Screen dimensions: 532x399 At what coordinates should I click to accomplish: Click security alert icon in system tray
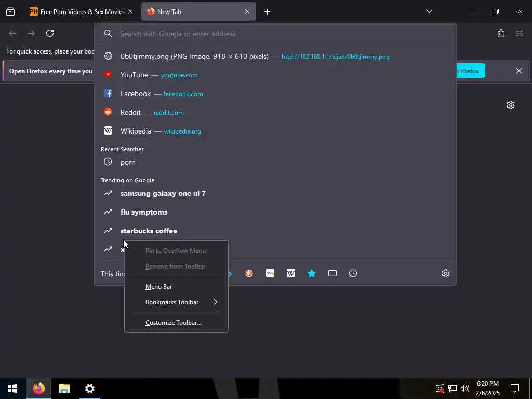click(x=440, y=389)
